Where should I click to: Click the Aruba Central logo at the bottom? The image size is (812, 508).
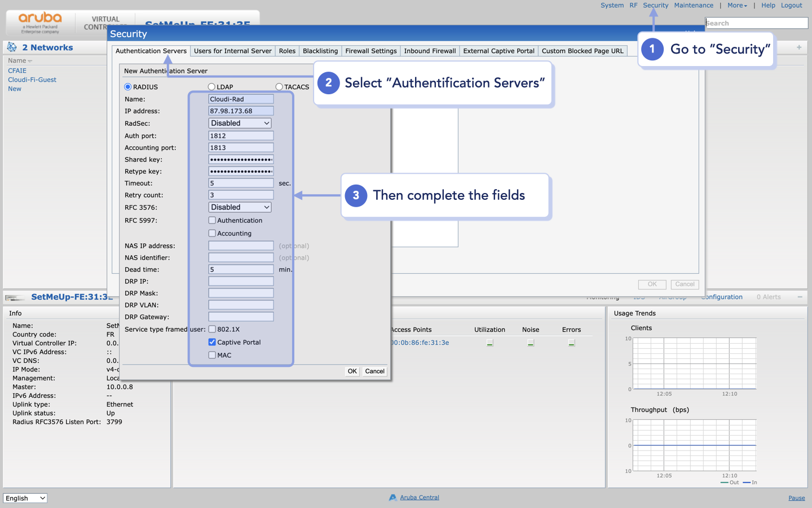[x=392, y=497]
